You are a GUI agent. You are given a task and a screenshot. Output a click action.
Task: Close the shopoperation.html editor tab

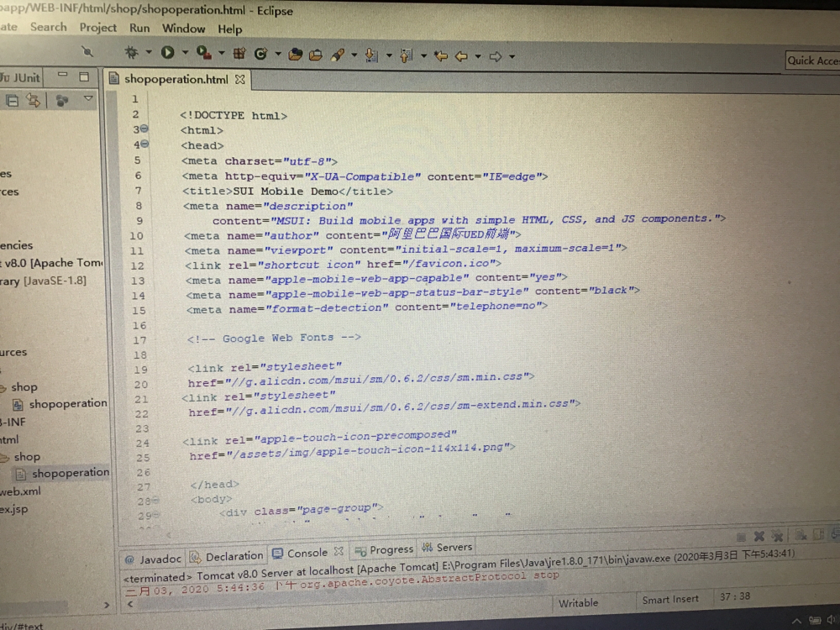click(x=240, y=79)
